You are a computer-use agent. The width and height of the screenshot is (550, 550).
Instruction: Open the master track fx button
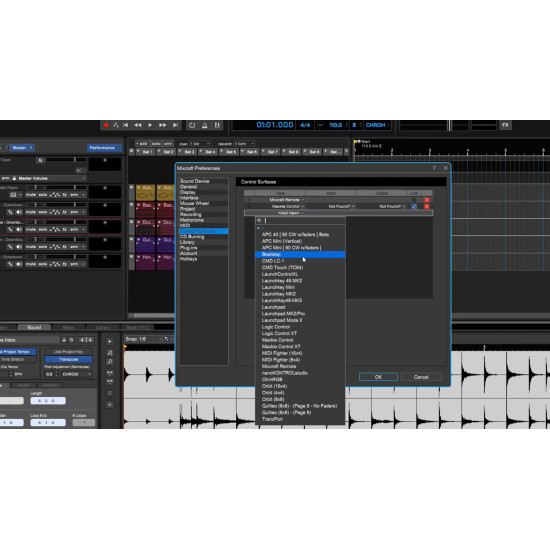pyautogui.click(x=40, y=160)
